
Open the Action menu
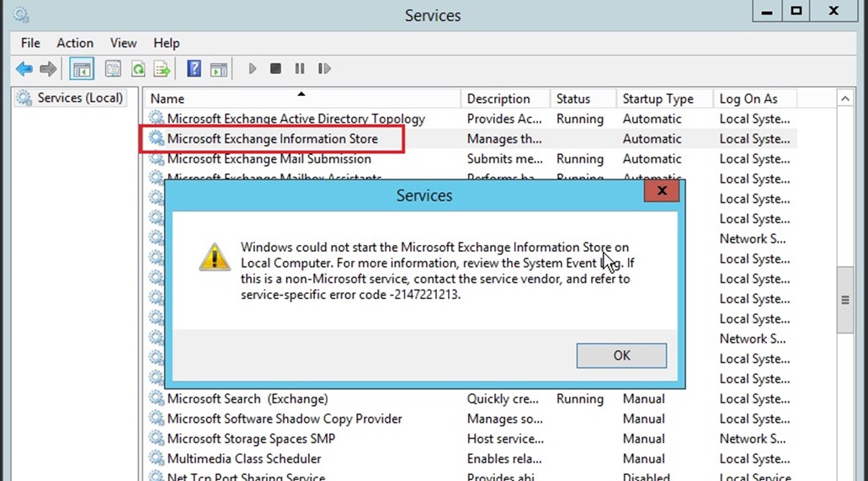pyautogui.click(x=75, y=43)
